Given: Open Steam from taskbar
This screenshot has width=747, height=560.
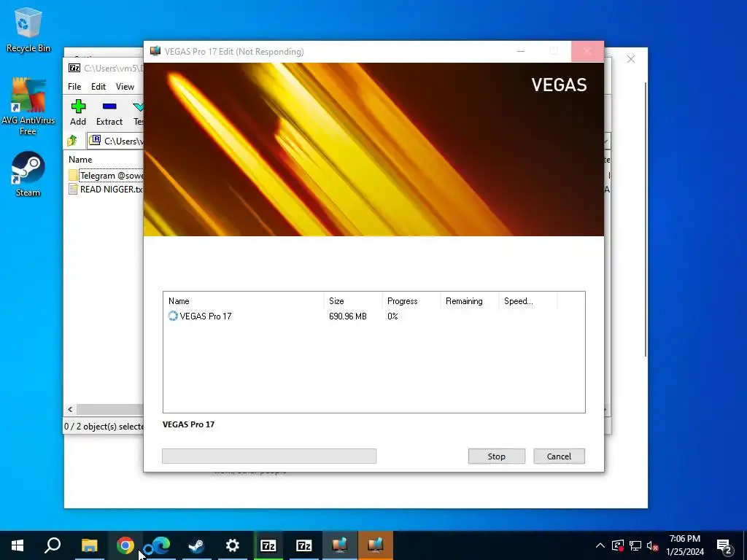Looking at the screenshot, I should pyautogui.click(x=196, y=545).
